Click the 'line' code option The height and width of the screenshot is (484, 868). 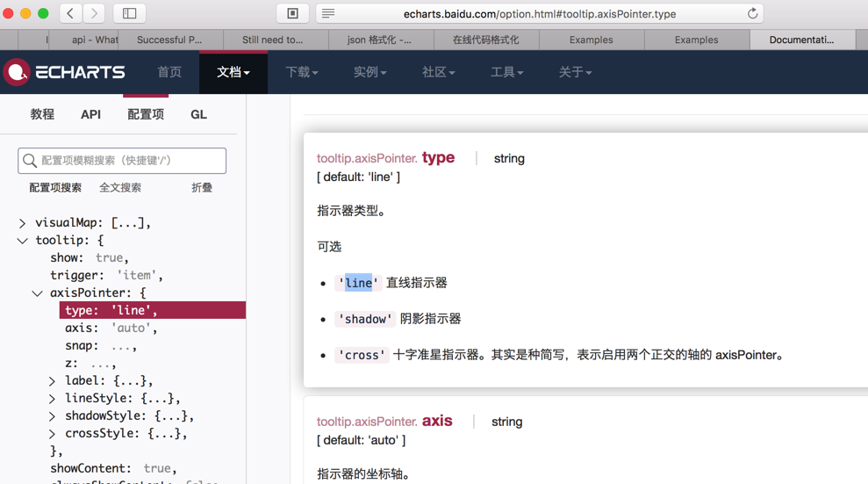(x=359, y=283)
